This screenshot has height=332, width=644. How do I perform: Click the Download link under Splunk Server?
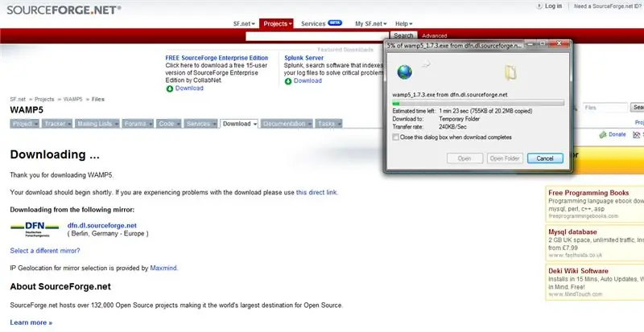coord(308,81)
